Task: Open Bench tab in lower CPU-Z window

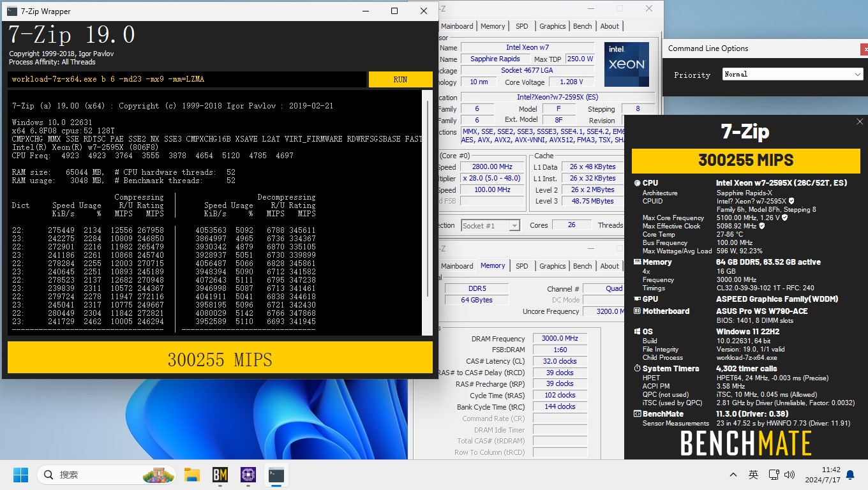Action: point(583,266)
